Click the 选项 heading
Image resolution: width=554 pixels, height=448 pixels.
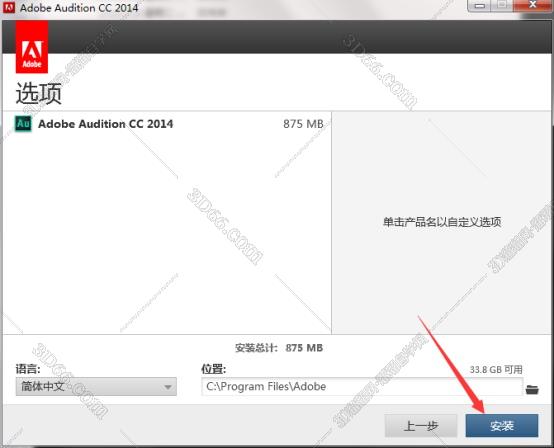pos(39,93)
